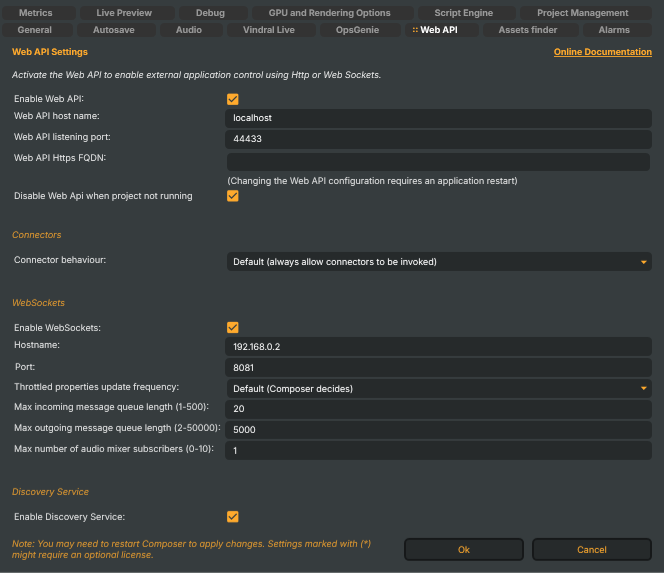The width and height of the screenshot is (664, 573).
Task: Toggle Disable Web Api when project not running
Action: pos(232,196)
